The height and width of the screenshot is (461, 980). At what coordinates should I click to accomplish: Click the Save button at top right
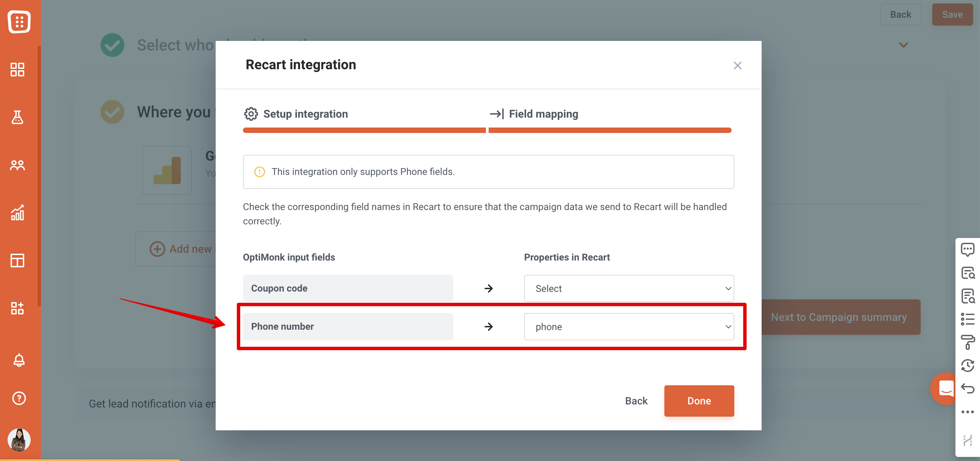coord(952,14)
